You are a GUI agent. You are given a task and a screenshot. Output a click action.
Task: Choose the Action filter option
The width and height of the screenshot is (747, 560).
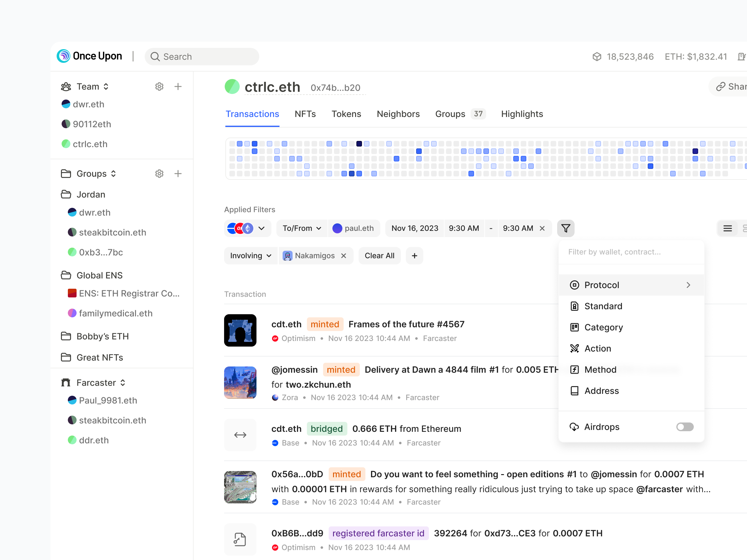pos(631,348)
